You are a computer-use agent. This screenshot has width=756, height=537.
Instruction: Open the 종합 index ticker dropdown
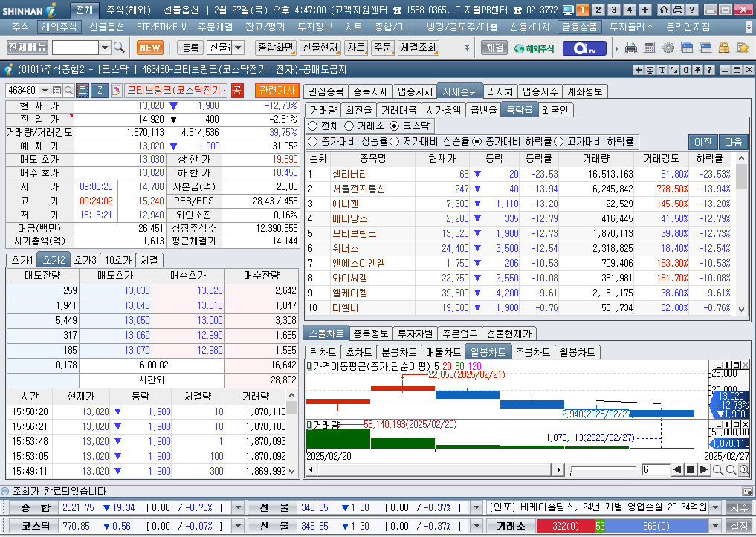click(x=238, y=507)
